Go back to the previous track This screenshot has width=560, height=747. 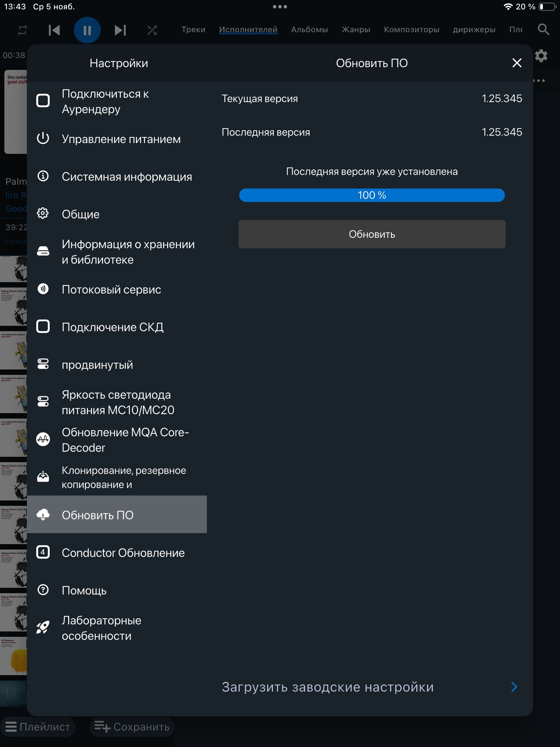click(54, 30)
